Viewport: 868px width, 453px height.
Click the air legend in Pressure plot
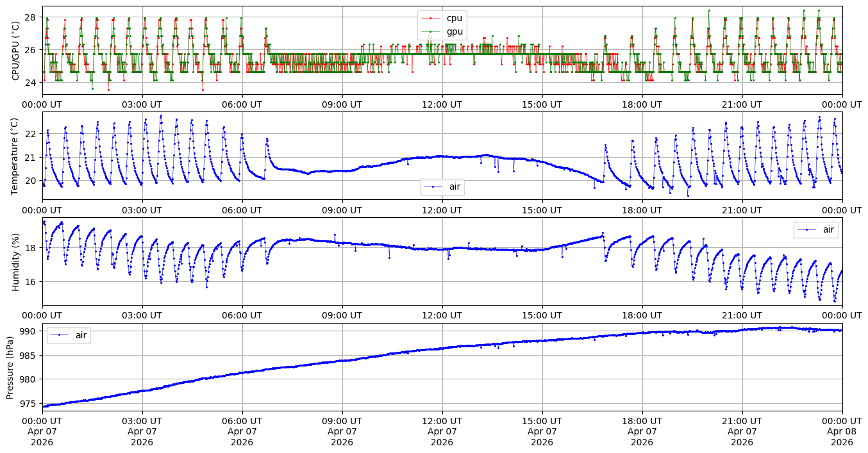(69, 335)
